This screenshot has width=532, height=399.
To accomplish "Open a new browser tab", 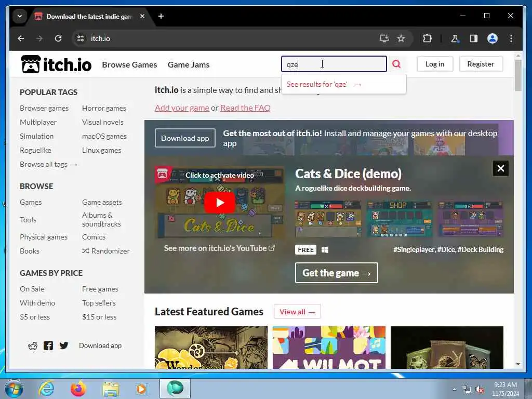I will tap(161, 16).
